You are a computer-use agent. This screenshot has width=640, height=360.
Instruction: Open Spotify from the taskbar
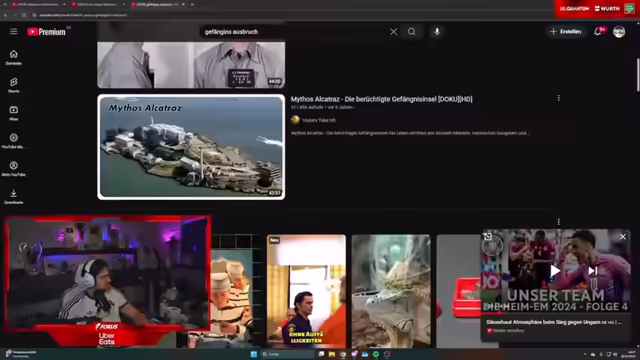point(376,354)
